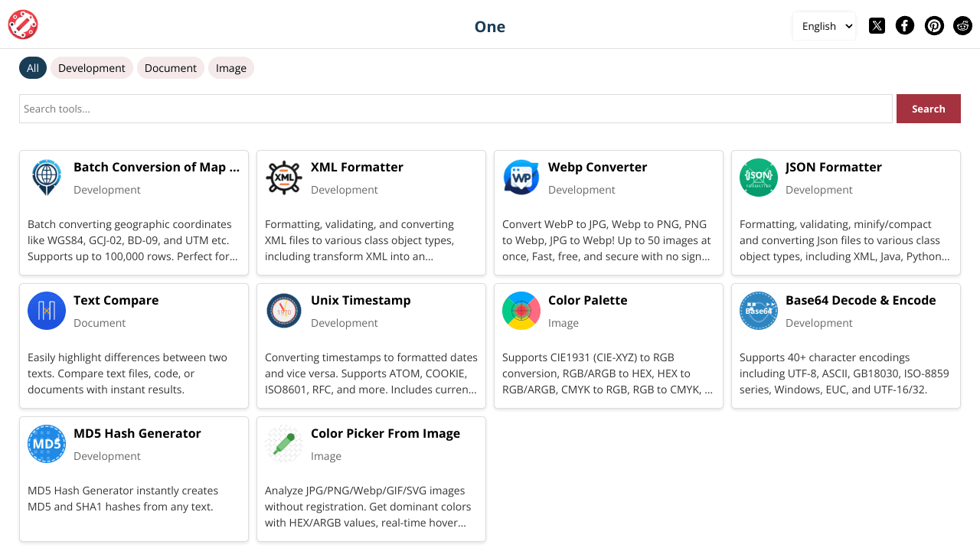Open the MD5 Hash Generator icon
Screen dimensions: 980x551
pyautogui.click(x=47, y=444)
